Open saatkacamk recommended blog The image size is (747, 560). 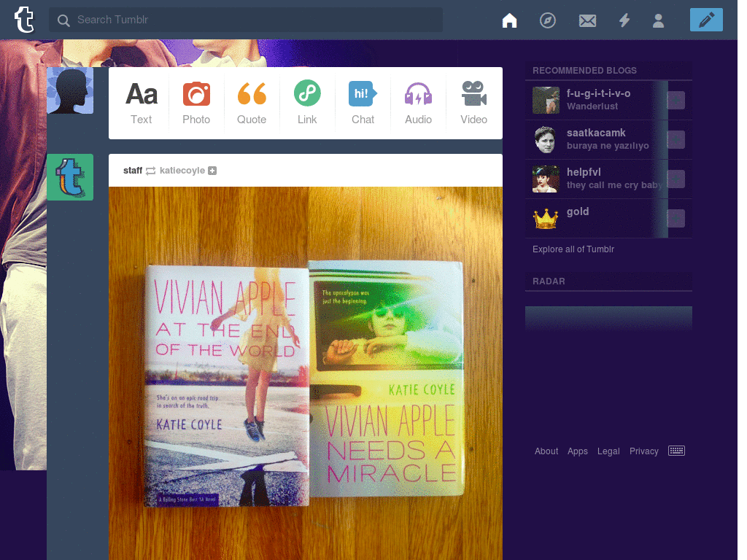pos(596,133)
